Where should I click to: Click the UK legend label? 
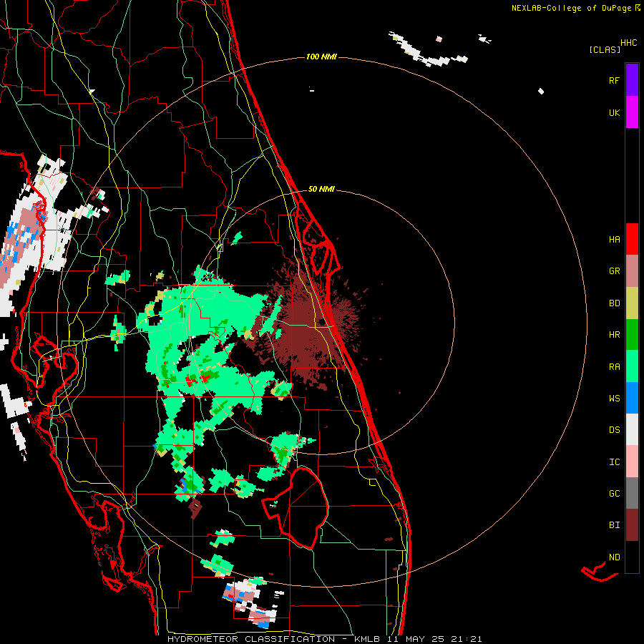[x=614, y=112]
